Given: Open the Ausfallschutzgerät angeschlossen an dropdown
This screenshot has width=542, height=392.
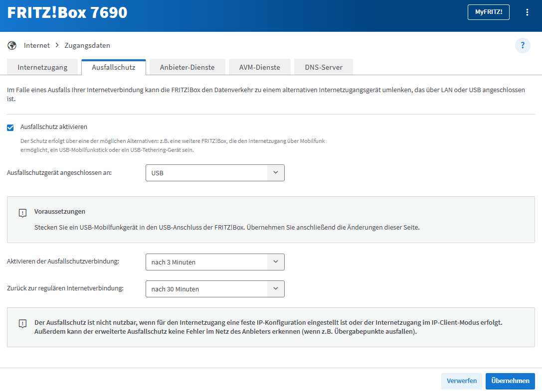Looking at the screenshot, I should (x=215, y=173).
